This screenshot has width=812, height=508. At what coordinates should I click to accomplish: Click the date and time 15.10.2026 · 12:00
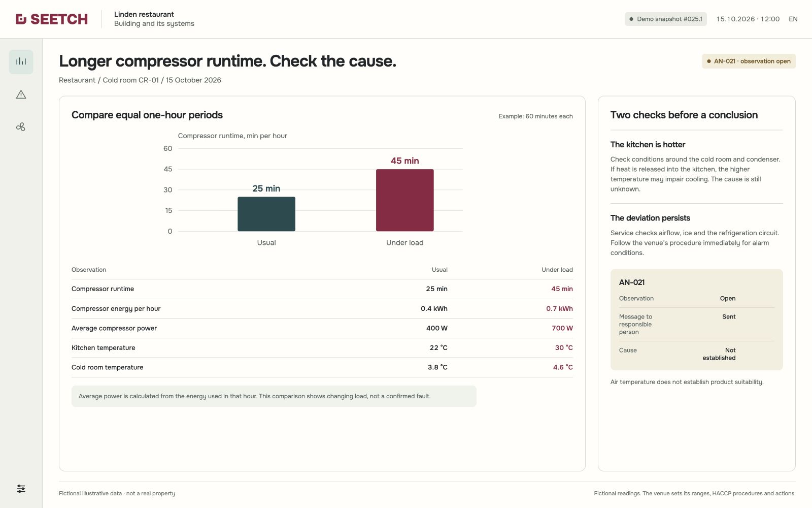tap(748, 19)
